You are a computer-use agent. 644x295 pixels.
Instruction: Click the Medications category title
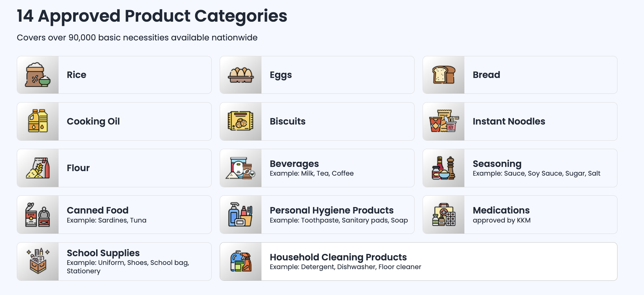[x=501, y=210]
